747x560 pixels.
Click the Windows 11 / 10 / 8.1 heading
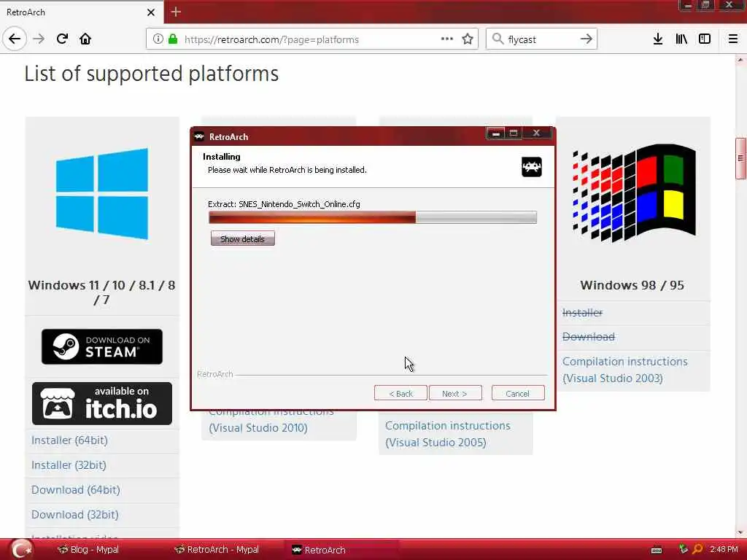click(x=101, y=292)
